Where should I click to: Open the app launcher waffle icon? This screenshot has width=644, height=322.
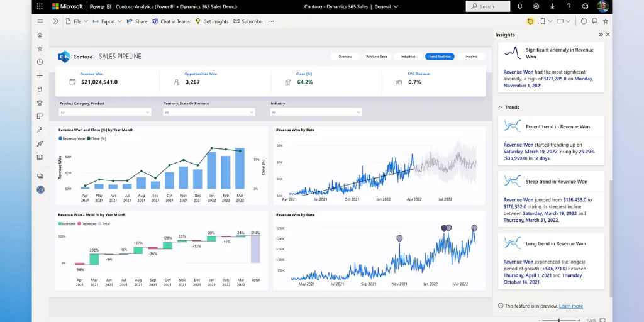point(40,6)
